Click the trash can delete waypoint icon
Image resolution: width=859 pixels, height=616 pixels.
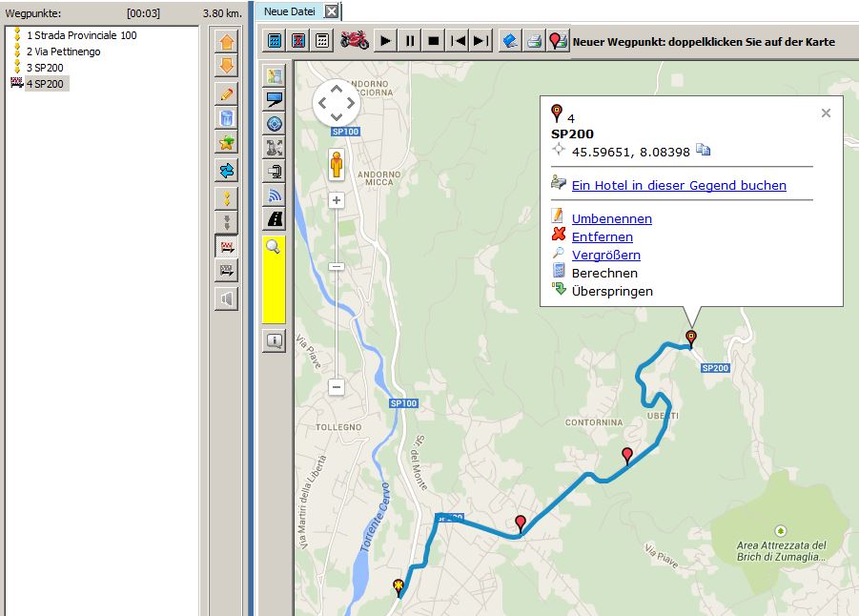coord(226,118)
